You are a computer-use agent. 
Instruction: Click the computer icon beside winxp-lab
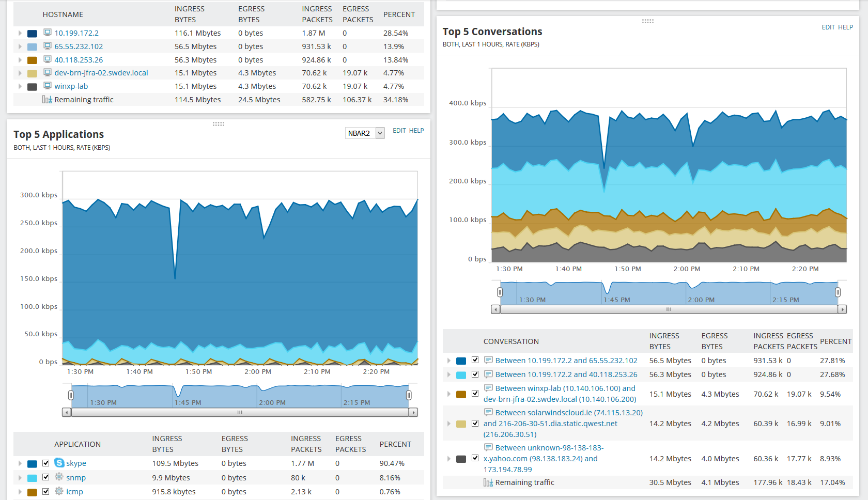(x=47, y=86)
